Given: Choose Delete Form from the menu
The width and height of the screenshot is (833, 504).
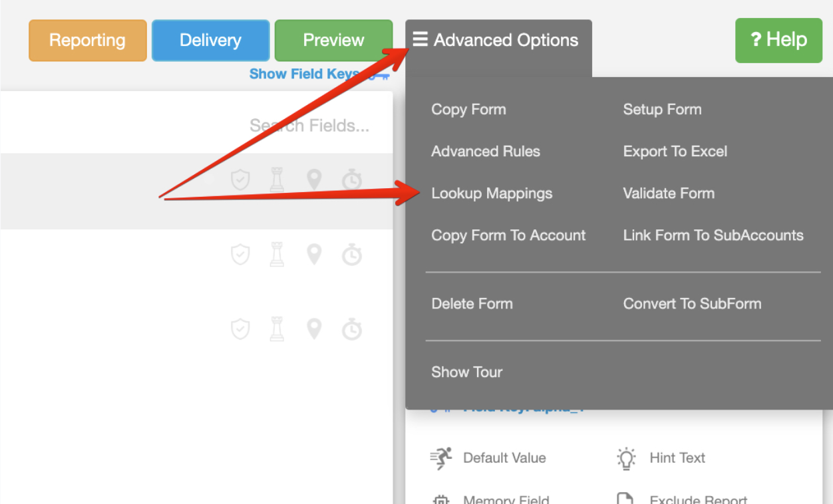Looking at the screenshot, I should (472, 303).
